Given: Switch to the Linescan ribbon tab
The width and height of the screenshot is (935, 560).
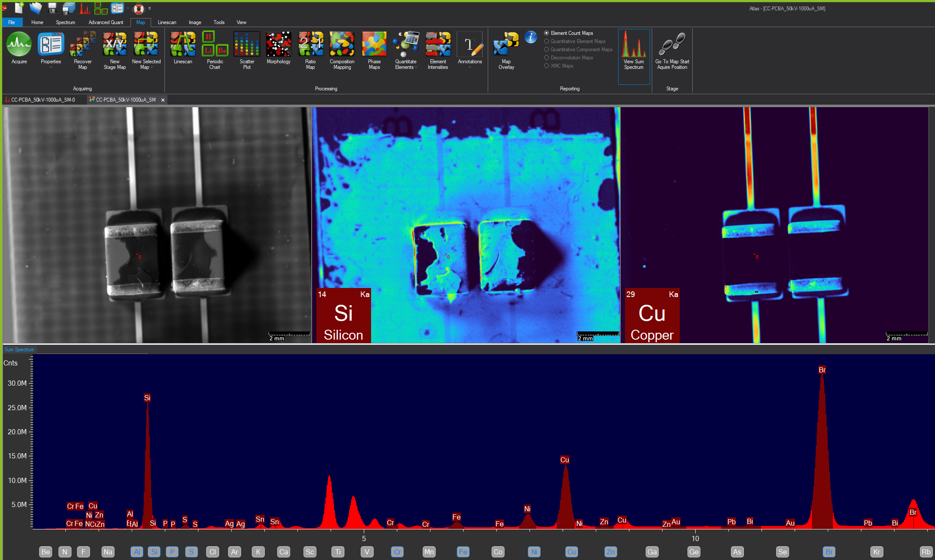Looking at the screenshot, I should [167, 22].
